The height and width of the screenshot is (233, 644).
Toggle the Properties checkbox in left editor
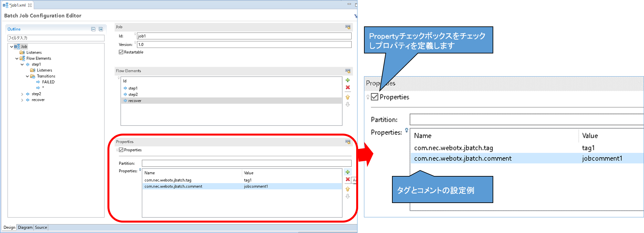121,150
